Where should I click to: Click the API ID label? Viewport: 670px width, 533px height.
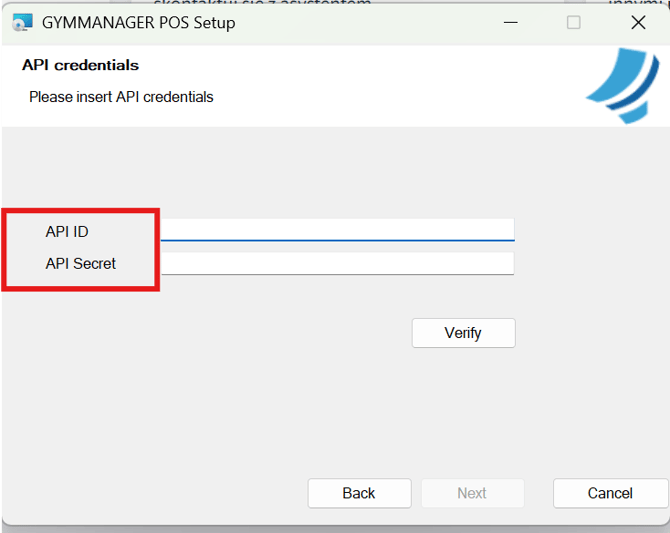[67, 232]
